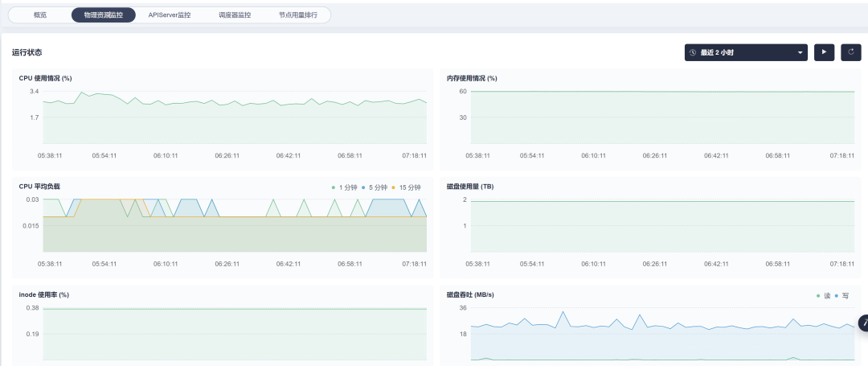This screenshot has width=868, height=366.
Task: Click the 36 axis label in disk throughput
Action: click(x=464, y=307)
